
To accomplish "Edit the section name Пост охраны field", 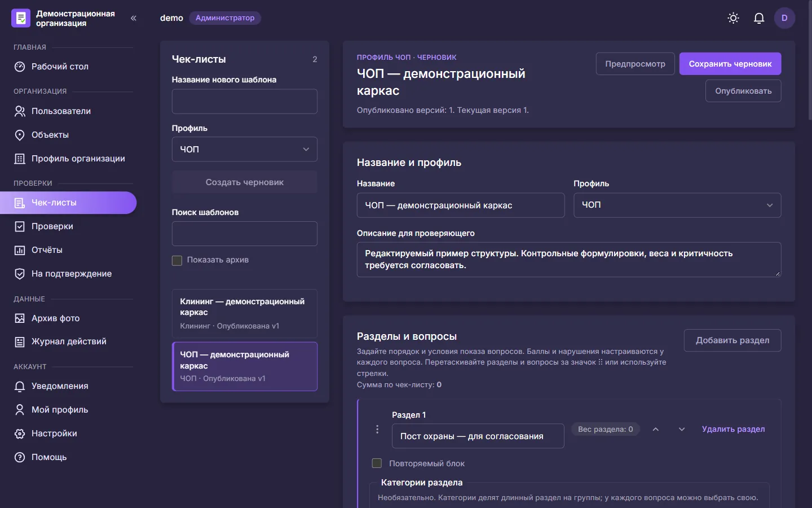I will click(478, 436).
